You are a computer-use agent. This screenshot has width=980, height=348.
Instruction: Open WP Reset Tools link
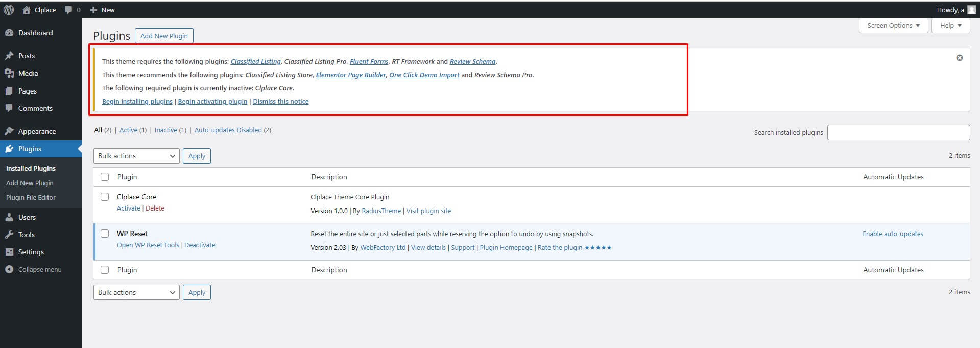click(148, 245)
